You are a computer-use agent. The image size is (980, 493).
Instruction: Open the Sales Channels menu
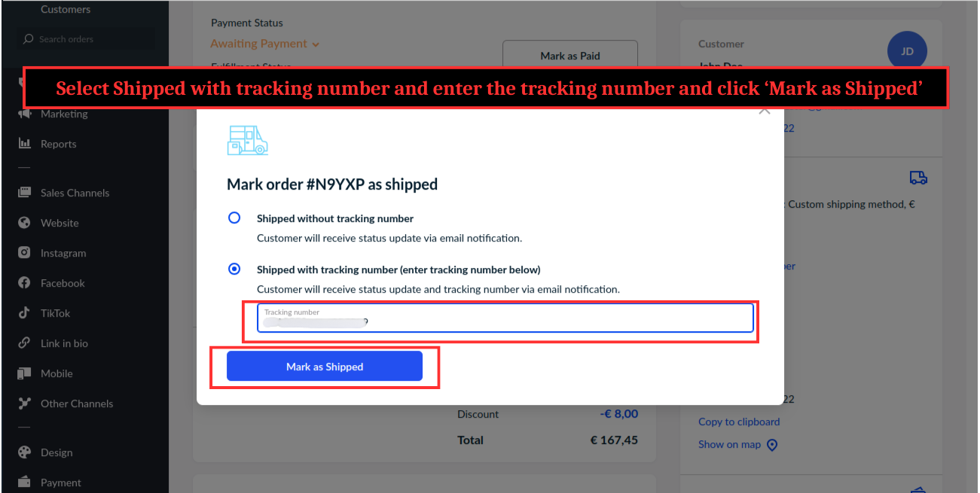[x=75, y=193]
